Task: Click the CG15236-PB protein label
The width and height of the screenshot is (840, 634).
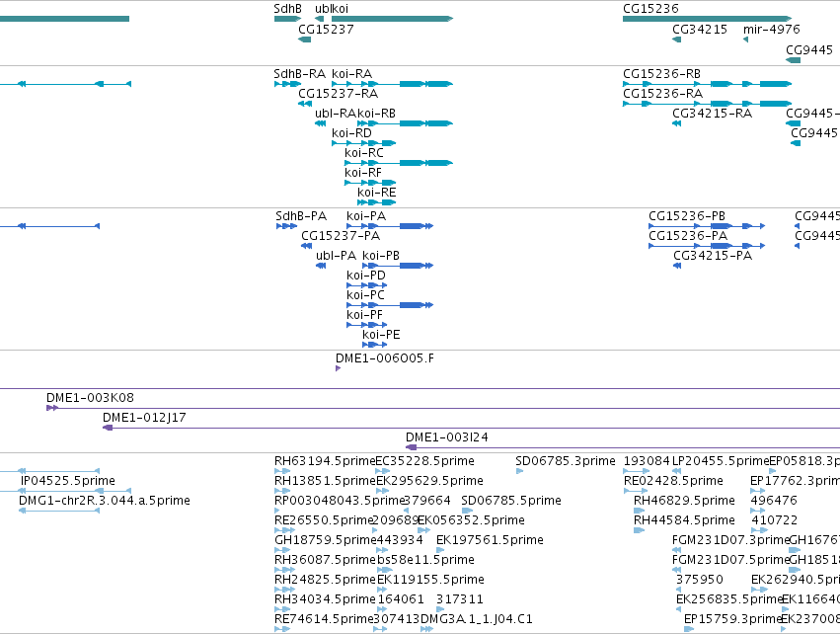Action: pos(687,216)
